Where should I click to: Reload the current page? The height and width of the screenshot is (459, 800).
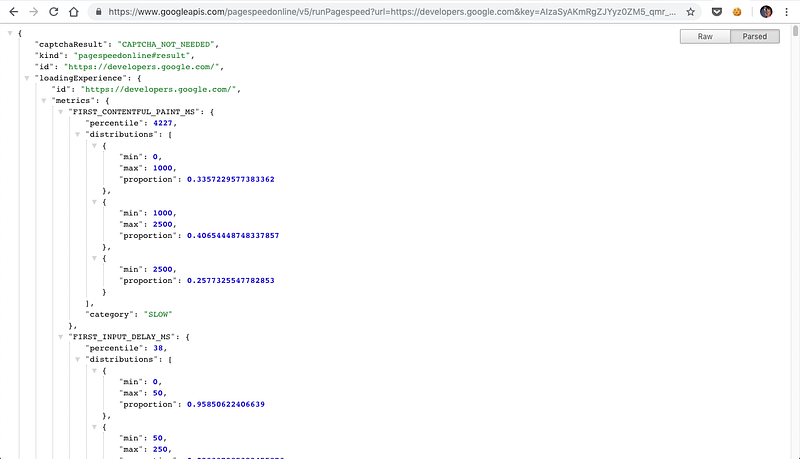[54, 12]
